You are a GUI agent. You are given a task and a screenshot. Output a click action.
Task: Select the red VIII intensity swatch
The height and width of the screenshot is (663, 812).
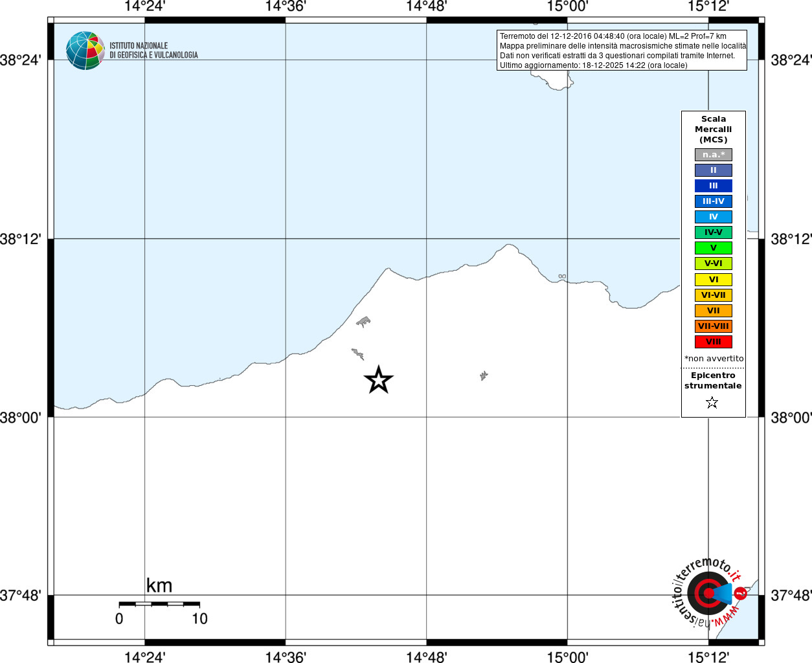[x=714, y=342]
